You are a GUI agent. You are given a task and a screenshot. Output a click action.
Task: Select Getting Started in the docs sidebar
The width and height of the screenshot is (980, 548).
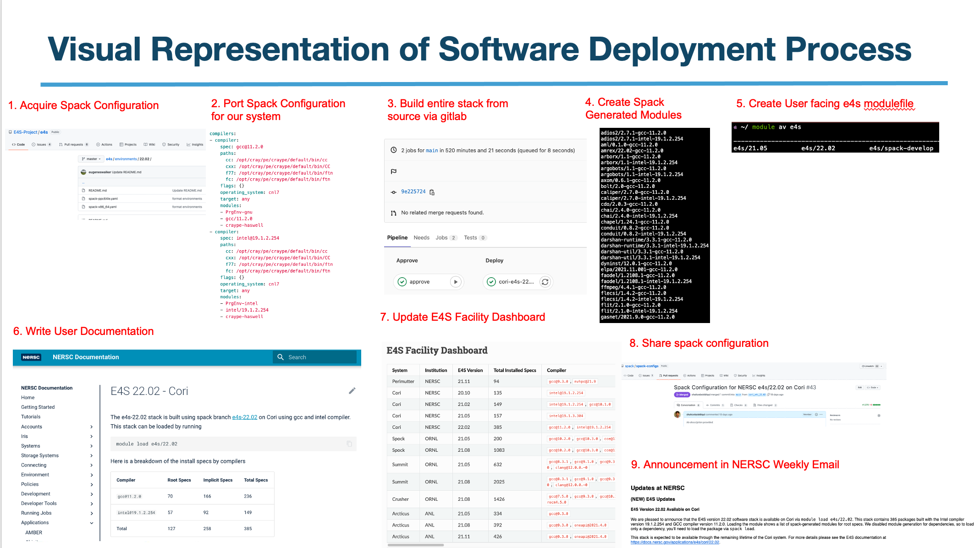(38, 407)
